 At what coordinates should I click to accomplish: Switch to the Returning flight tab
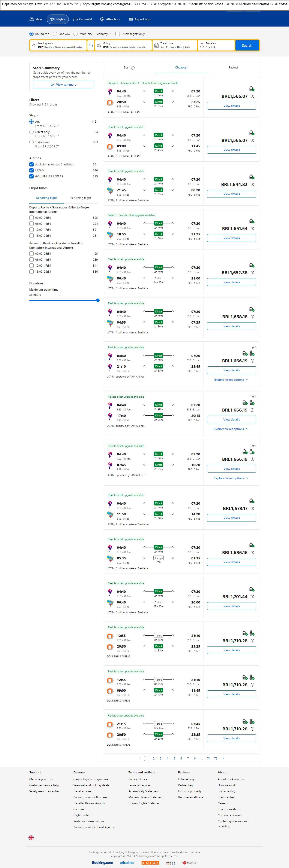click(81, 198)
